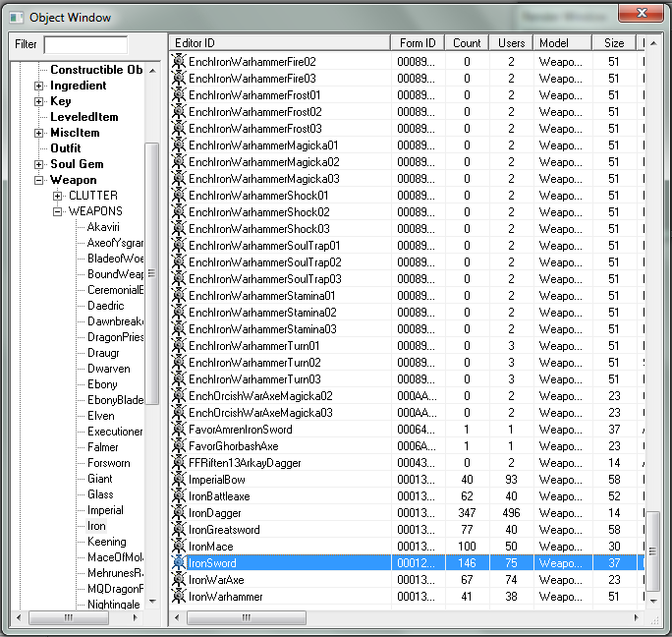Sort list by Count column header
Viewport: 672px width, 637px height.
click(x=467, y=43)
